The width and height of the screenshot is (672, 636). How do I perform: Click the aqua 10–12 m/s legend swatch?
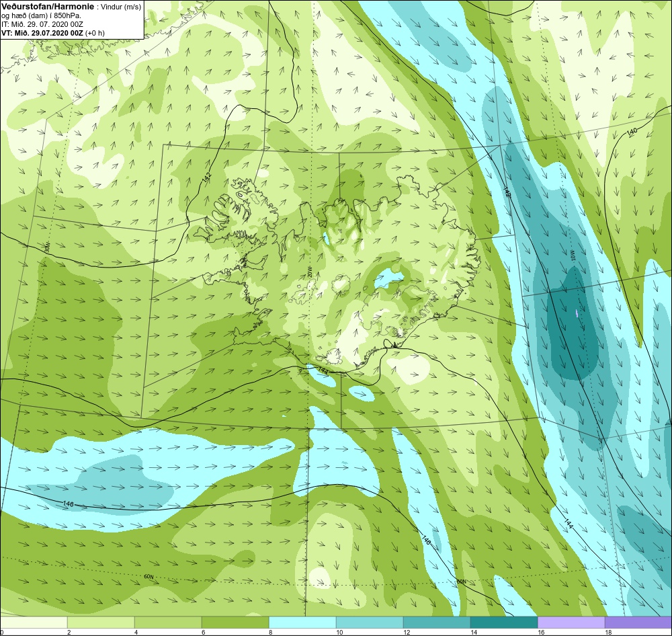(370, 622)
